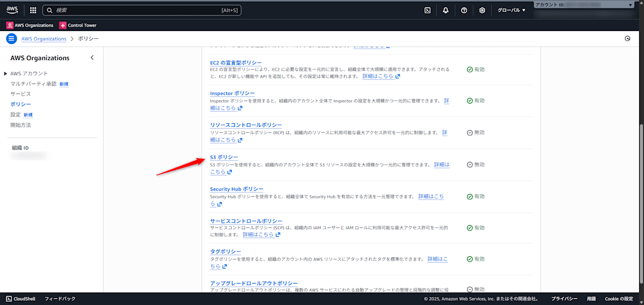The width and height of the screenshot is (644, 305).
Task: Open the upgrade rollout policy link
Action: click(254, 283)
